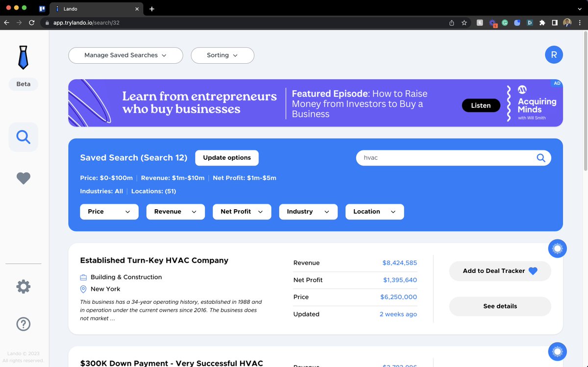588x367 pixels.
Task: Open Chrome three-dot menu
Action: pos(580,23)
